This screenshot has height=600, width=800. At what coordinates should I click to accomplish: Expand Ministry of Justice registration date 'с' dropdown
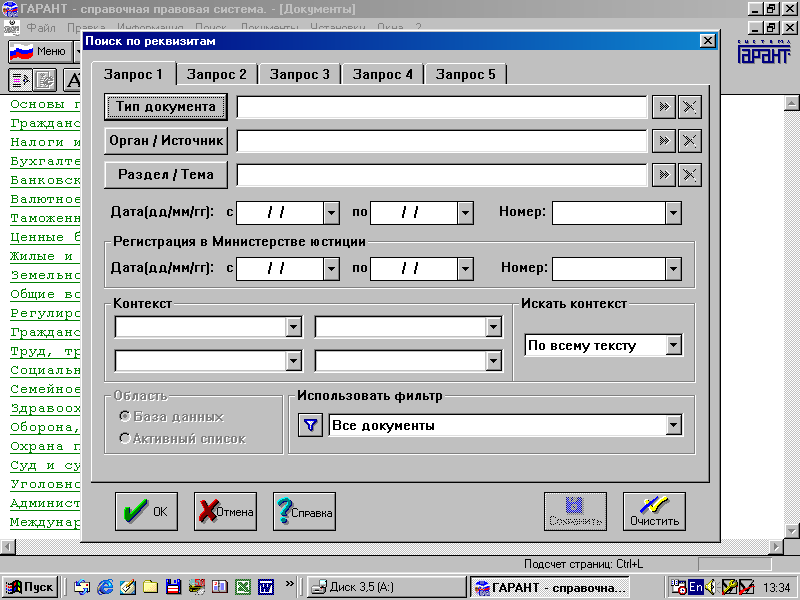pyautogui.click(x=331, y=269)
